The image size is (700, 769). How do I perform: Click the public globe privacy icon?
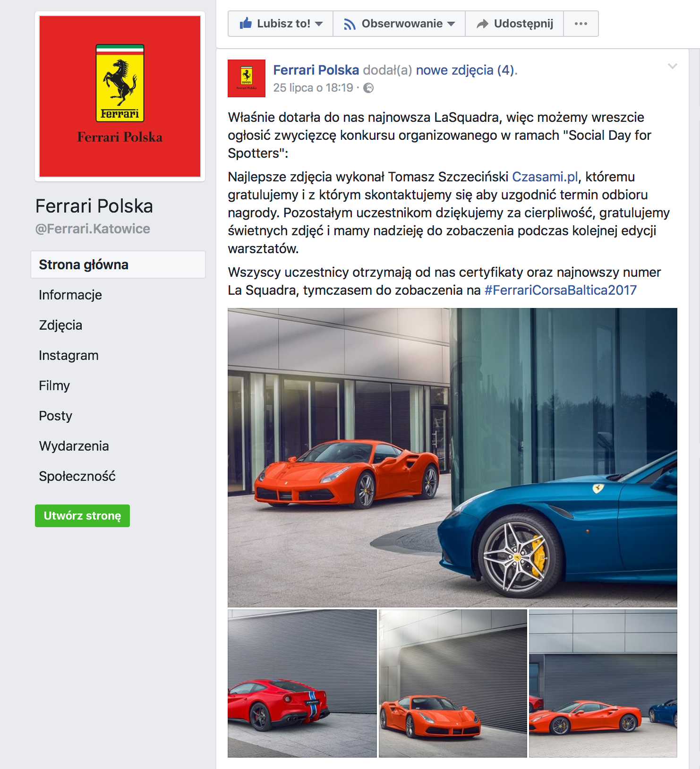point(368,88)
